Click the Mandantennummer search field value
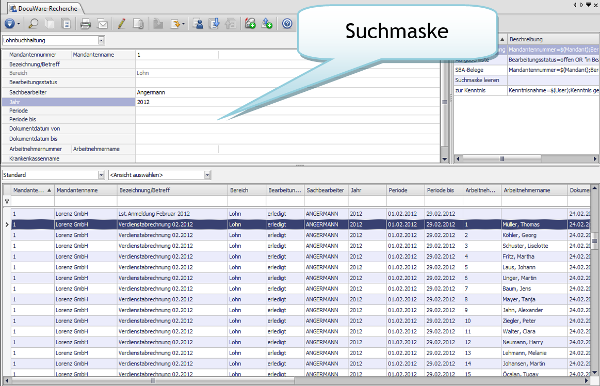 point(177,55)
